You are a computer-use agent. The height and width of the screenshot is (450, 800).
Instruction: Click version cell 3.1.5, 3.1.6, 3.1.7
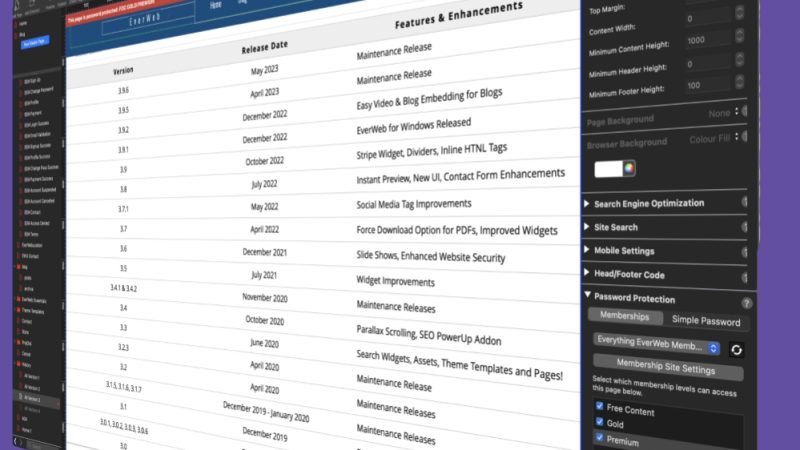[123, 387]
